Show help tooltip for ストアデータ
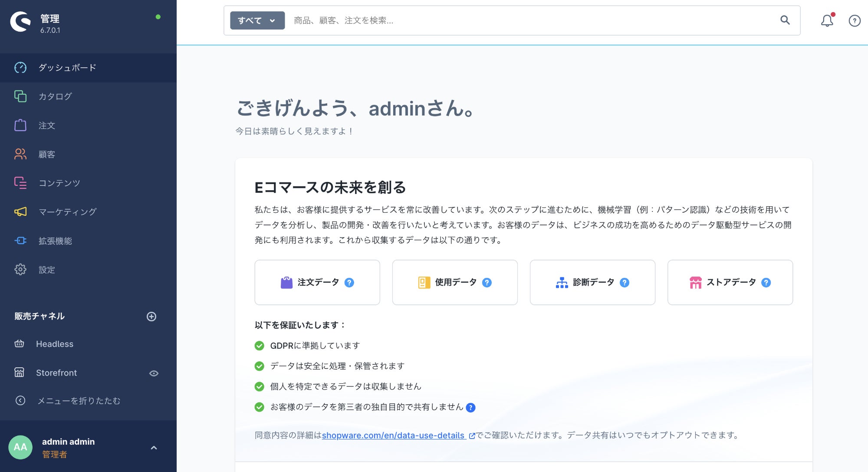The height and width of the screenshot is (472, 868). tap(766, 283)
